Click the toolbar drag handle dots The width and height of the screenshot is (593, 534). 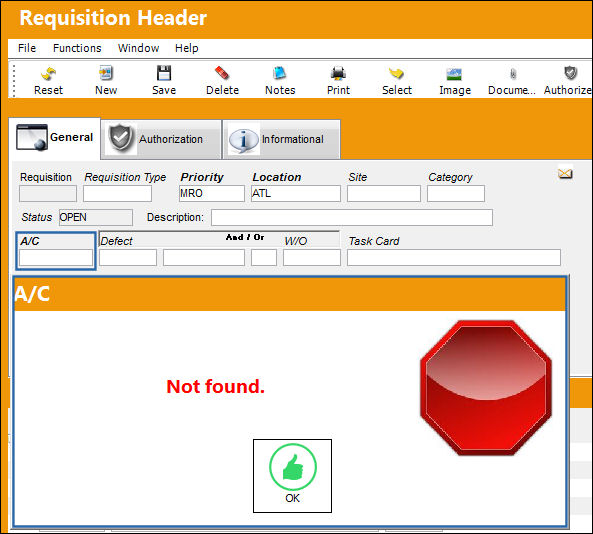coord(14,81)
